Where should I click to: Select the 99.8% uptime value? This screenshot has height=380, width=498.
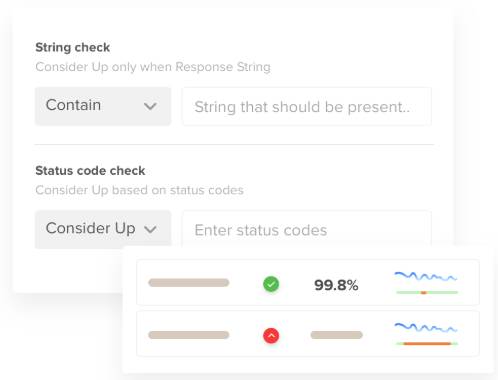pos(336,285)
